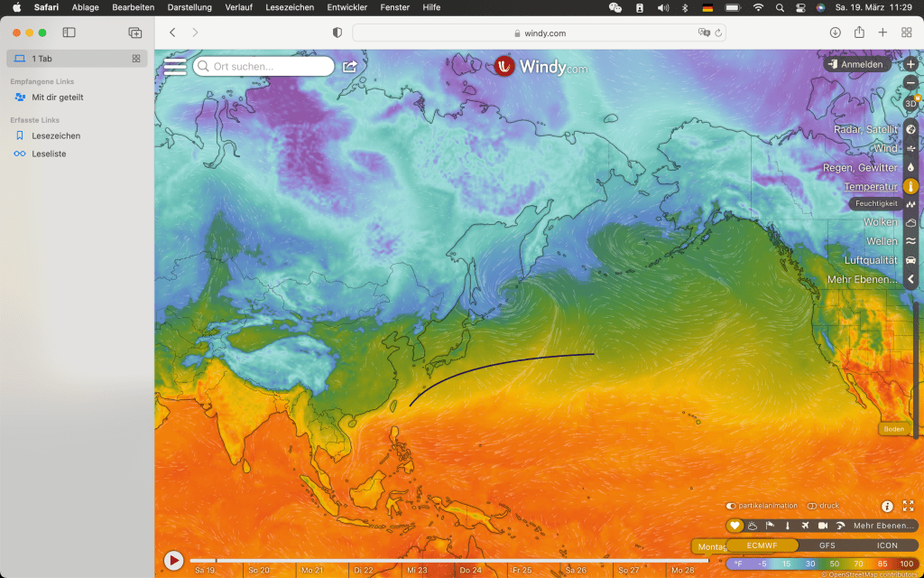Open Leseliste in Safari sidebar
This screenshot has height=578, width=924.
49,154
